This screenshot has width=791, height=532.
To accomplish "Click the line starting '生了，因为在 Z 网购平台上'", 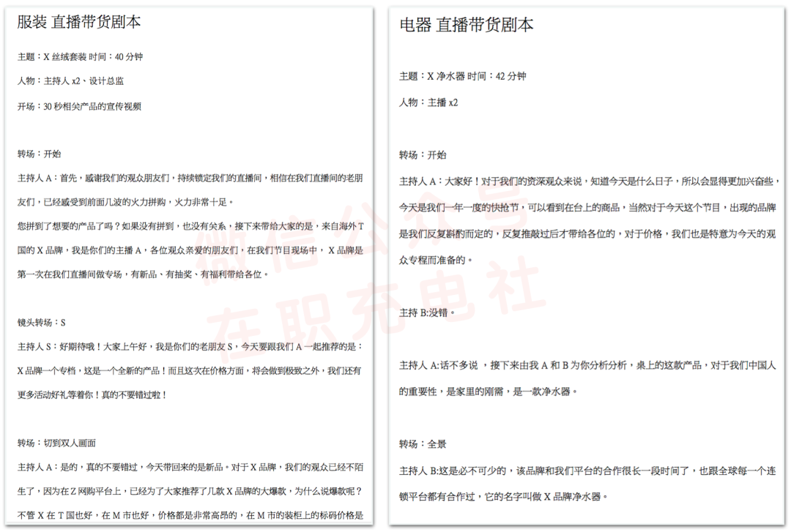I will point(190,491).
